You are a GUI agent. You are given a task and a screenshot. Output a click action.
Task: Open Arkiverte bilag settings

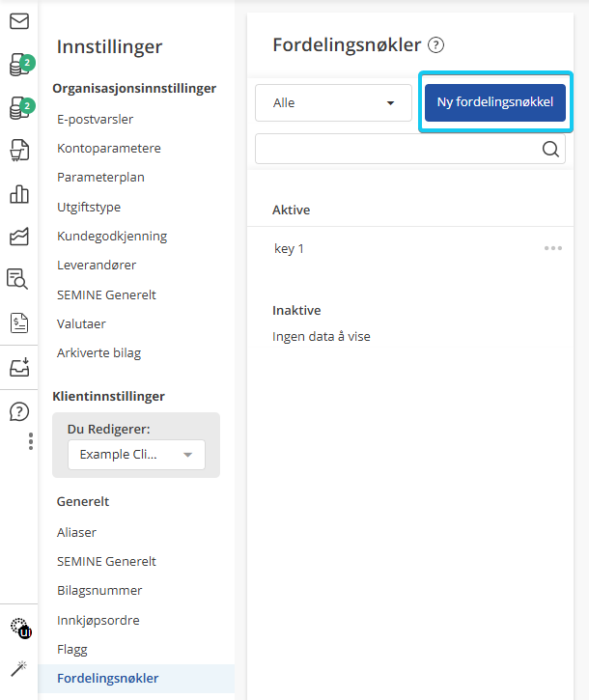98,353
